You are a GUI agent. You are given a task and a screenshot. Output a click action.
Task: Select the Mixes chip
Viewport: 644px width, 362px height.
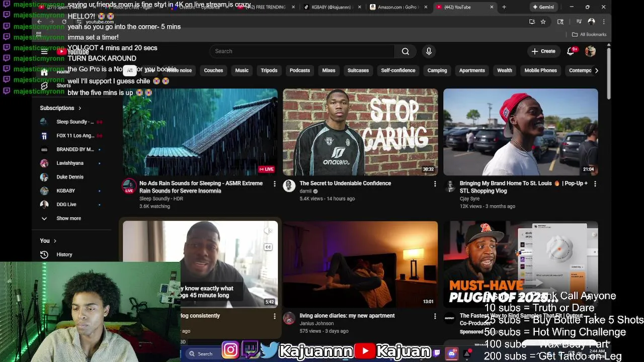pos(329,70)
